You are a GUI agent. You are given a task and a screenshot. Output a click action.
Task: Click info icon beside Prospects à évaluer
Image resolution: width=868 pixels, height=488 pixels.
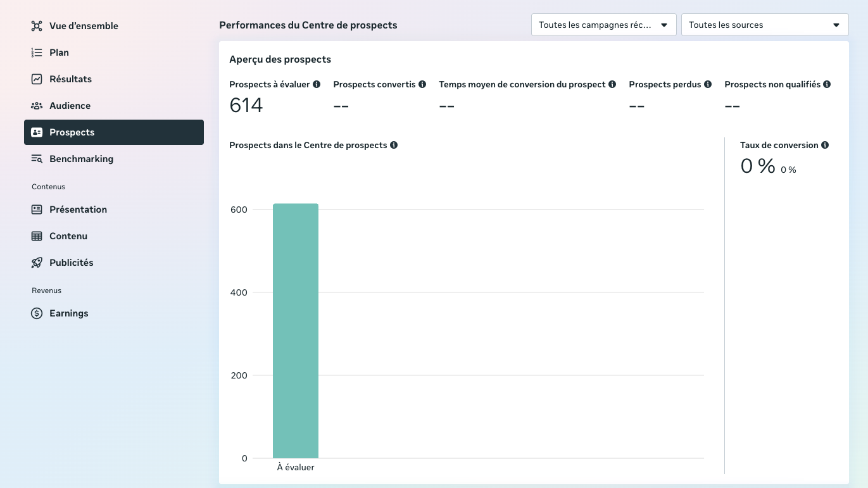pos(317,84)
